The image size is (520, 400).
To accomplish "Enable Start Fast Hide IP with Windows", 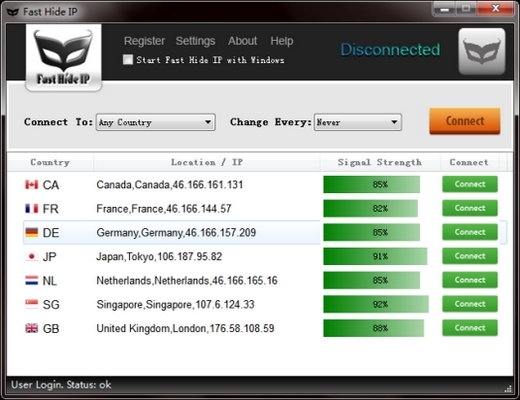I will (x=128, y=60).
